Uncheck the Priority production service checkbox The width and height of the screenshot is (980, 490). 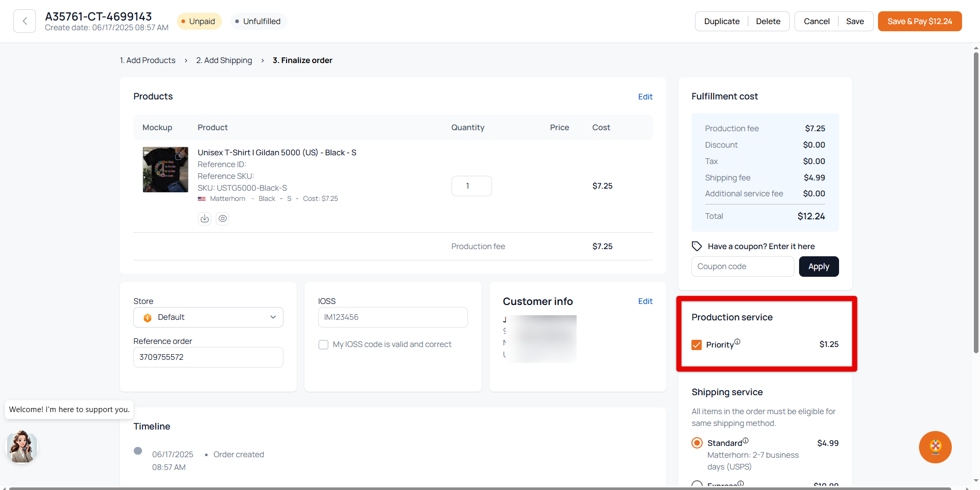coord(697,345)
